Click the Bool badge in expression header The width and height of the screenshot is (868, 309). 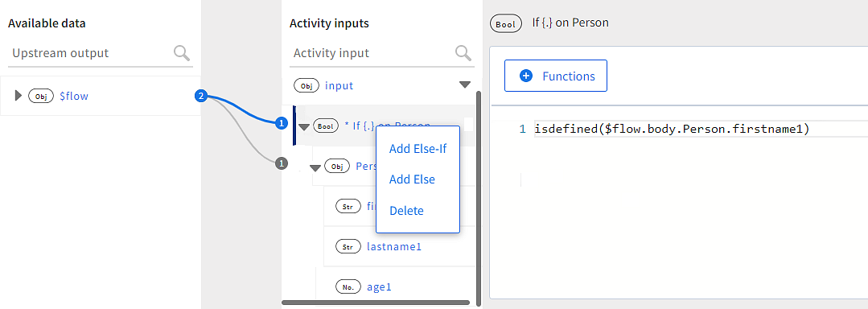coord(506,24)
